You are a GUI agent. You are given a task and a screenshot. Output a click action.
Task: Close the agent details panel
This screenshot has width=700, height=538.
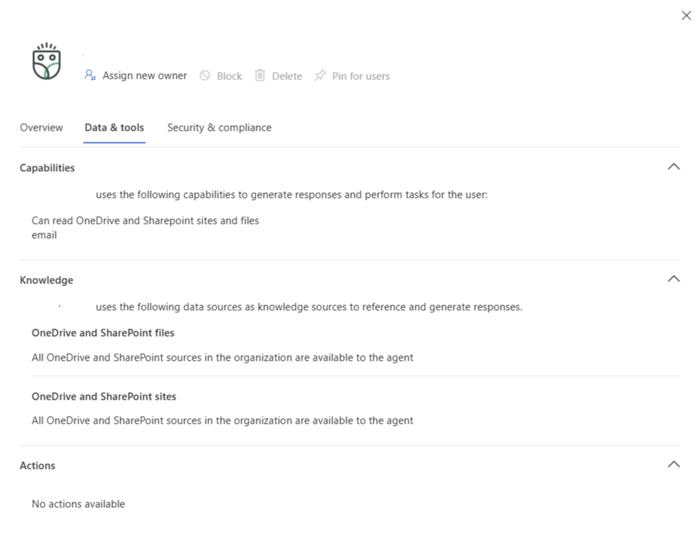(x=686, y=15)
